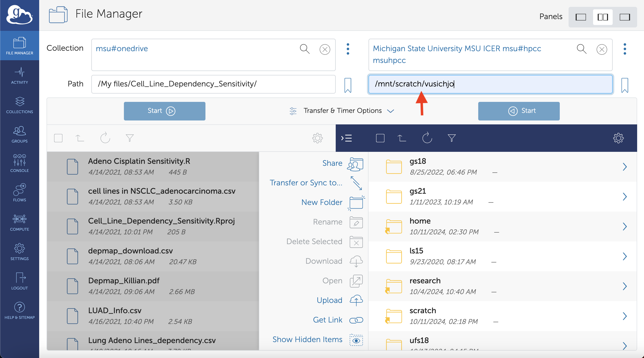Switch to single-panel layout
The image size is (644, 358).
coord(581,17)
